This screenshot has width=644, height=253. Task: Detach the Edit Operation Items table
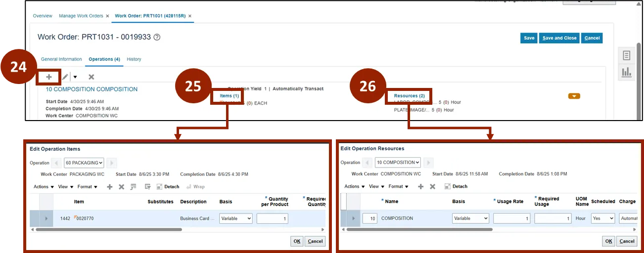pyautogui.click(x=168, y=187)
